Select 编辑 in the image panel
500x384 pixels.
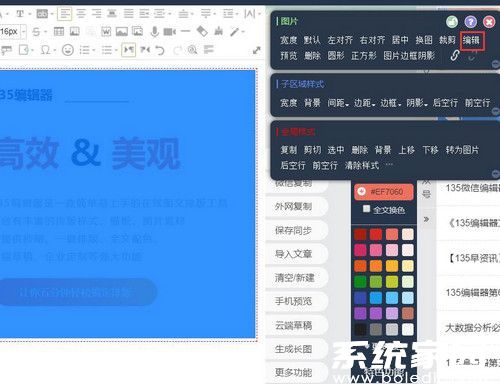coord(472,41)
